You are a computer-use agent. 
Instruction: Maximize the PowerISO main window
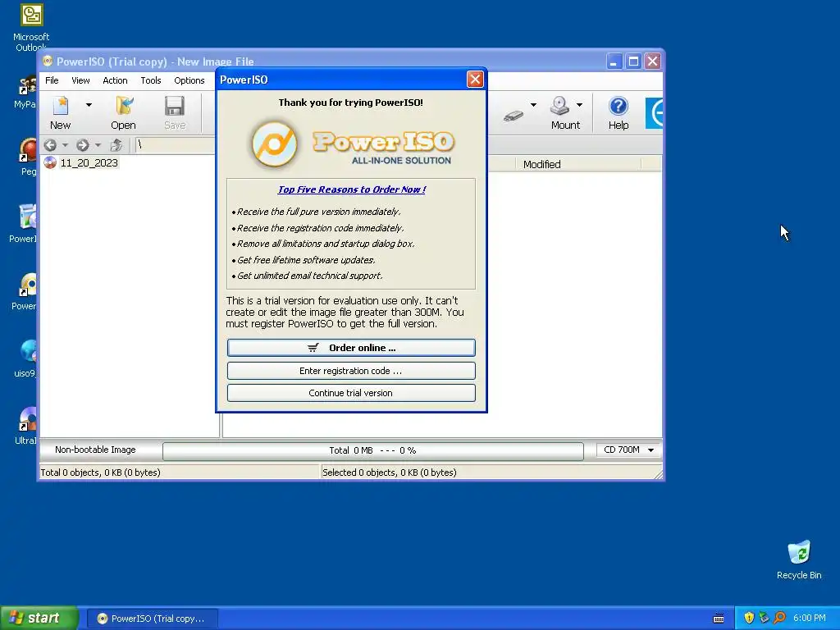pos(633,62)
